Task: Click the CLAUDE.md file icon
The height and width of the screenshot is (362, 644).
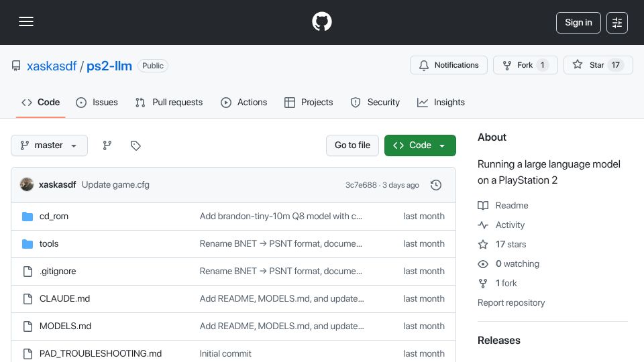Action: coord(28,299)
